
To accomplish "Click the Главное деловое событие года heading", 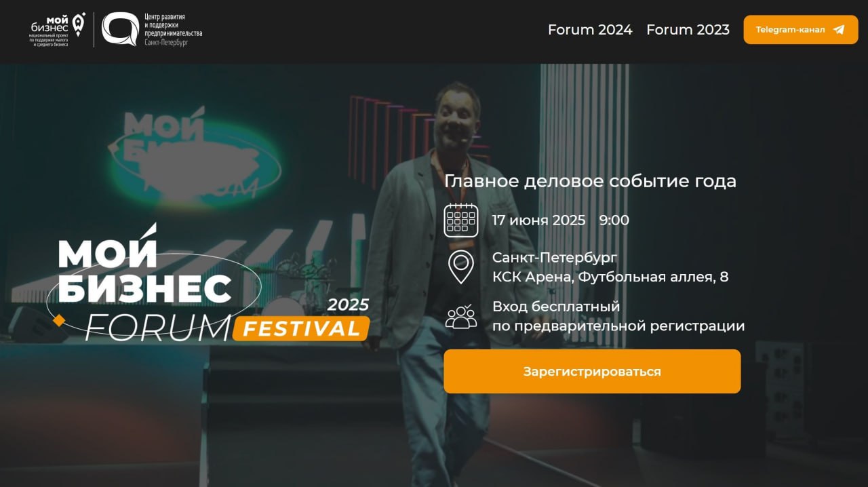I will (590, 181).
